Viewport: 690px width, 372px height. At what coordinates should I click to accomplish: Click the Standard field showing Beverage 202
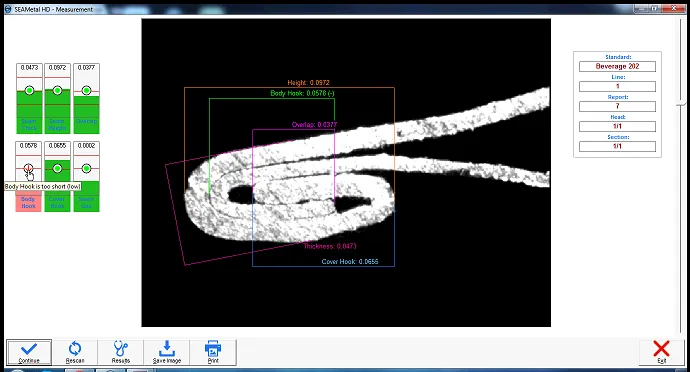pos(617,66)
